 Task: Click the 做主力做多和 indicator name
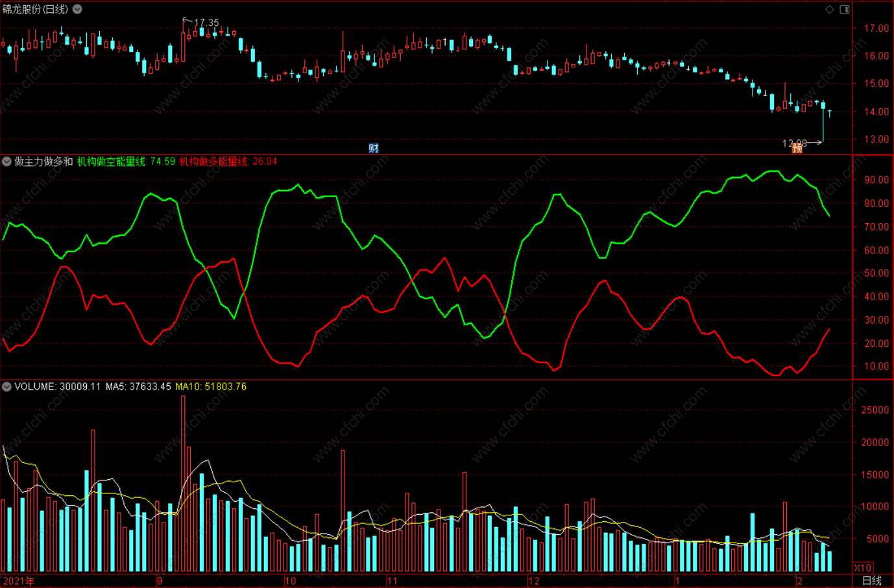pos(43,161)
